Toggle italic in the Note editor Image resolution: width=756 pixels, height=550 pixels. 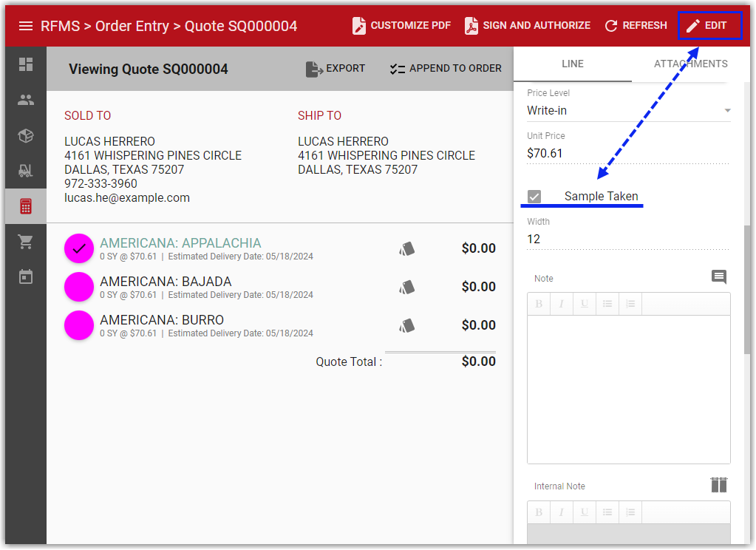562,304
